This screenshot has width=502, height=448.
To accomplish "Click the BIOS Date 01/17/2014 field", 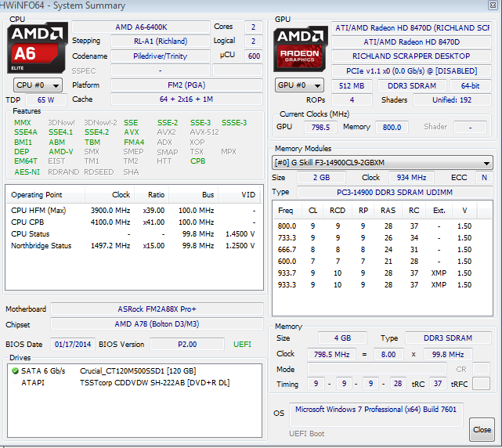I will click(x=73, y=345).
